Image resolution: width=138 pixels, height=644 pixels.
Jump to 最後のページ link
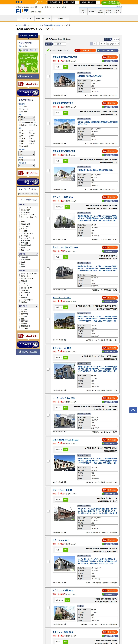pos(113,44)
